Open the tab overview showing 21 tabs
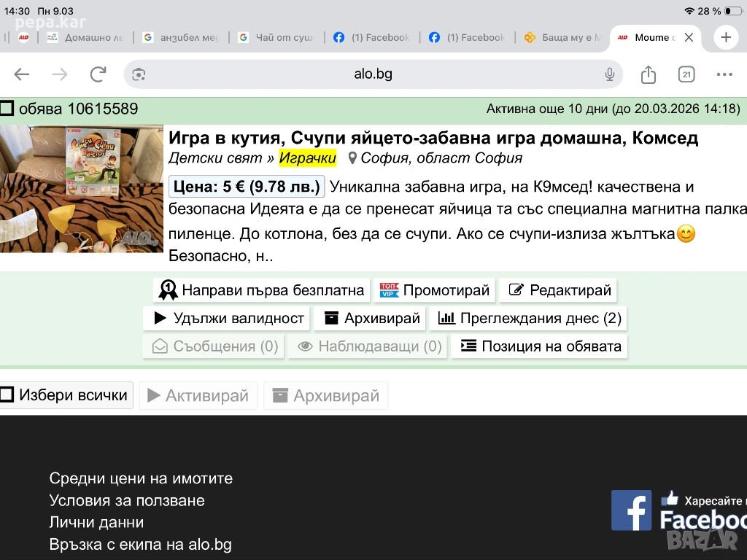This screenshot has width=747, height=560. (x=686, y=74)
